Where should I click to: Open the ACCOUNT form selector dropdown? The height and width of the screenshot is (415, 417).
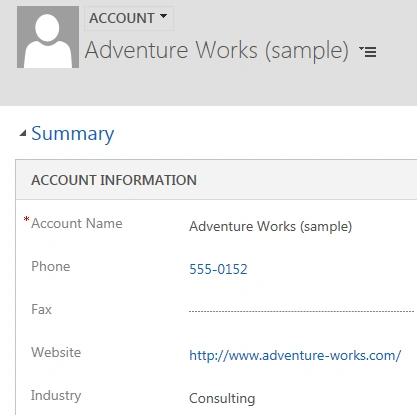(129, 18)
